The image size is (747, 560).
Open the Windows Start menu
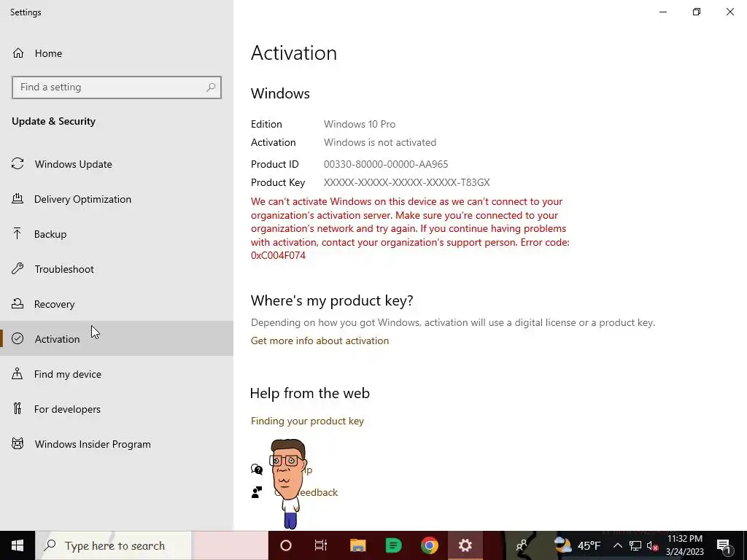[x=18, y=545]
